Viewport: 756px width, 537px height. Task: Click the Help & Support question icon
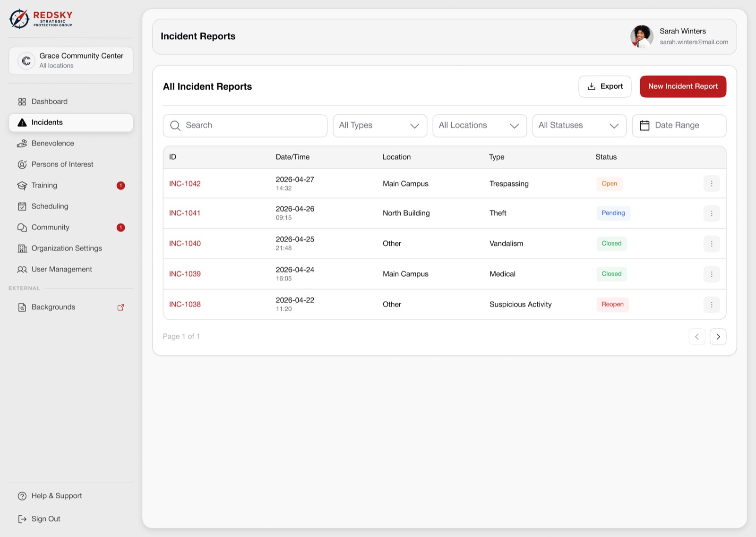(22, 496)
